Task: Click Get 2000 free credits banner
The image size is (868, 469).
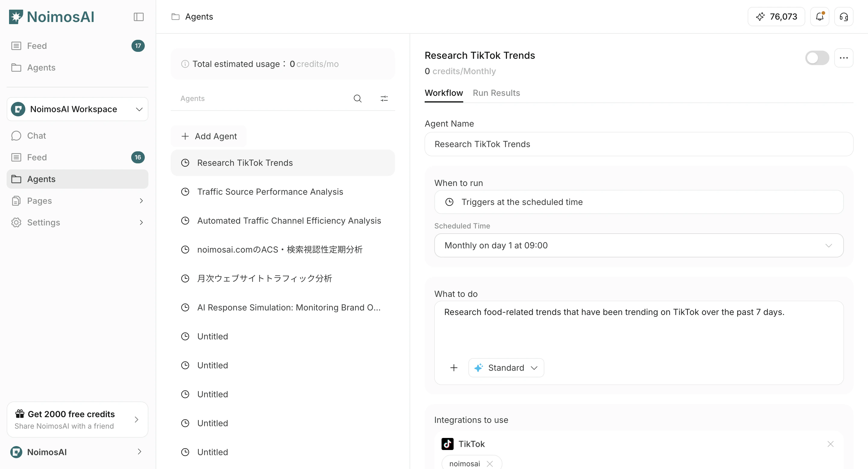Action: click(78, 420)
